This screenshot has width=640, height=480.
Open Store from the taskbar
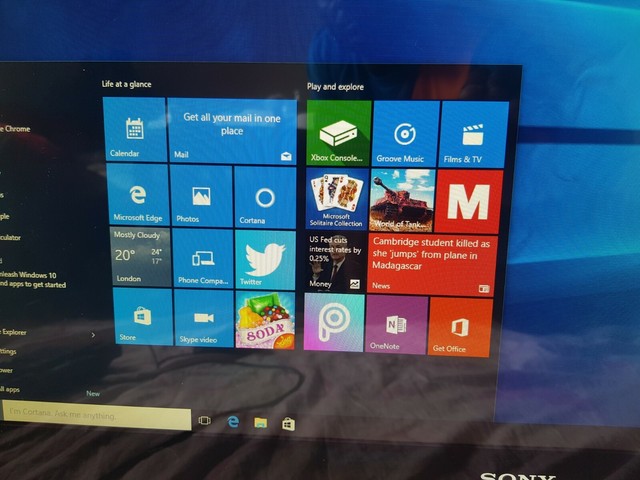288,424
